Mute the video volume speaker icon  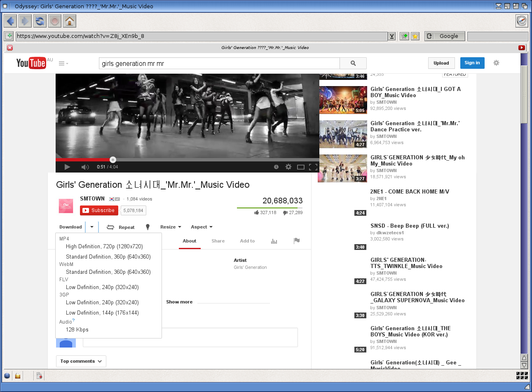pyautogui.click(x=85, y=167)
